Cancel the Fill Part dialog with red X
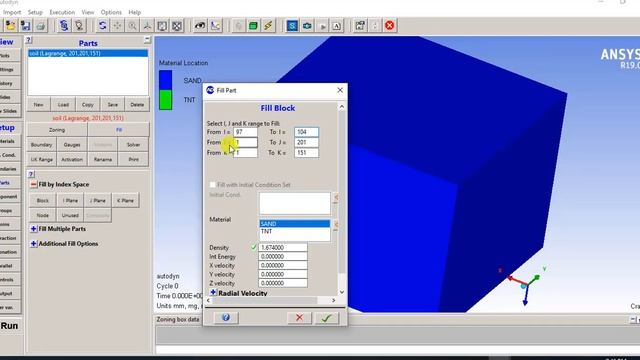 pos(299,318)
